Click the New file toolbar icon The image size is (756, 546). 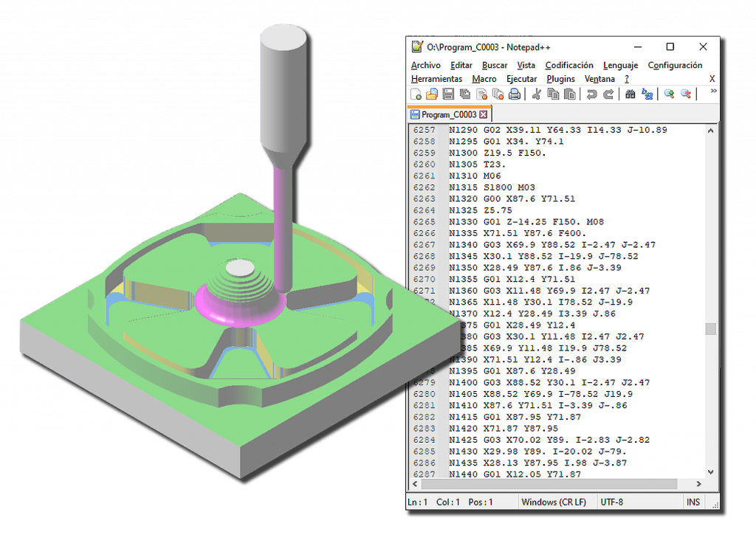click(416, 94)
